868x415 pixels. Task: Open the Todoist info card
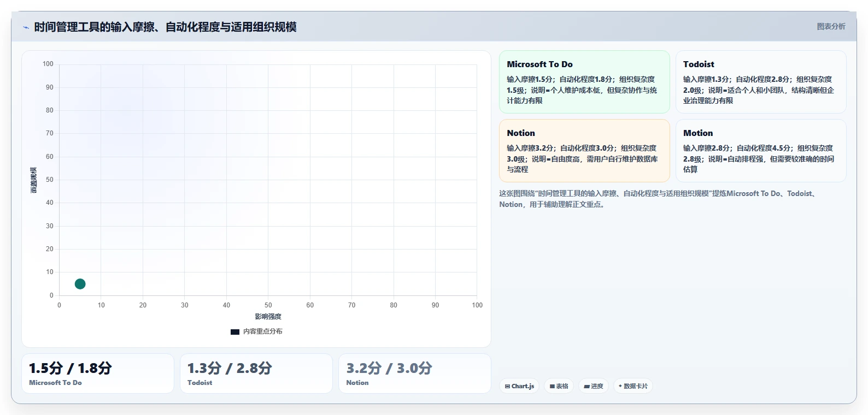point(761,82)
